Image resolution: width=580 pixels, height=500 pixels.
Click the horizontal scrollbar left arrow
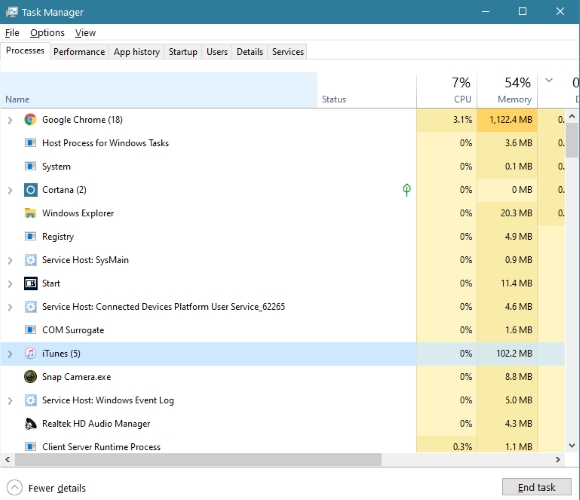(7, 460)
